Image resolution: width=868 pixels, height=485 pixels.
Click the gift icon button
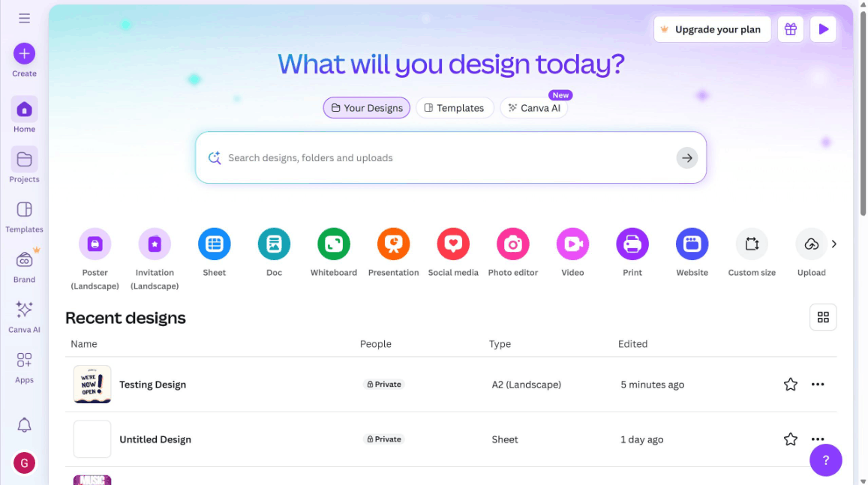(791, 29)
